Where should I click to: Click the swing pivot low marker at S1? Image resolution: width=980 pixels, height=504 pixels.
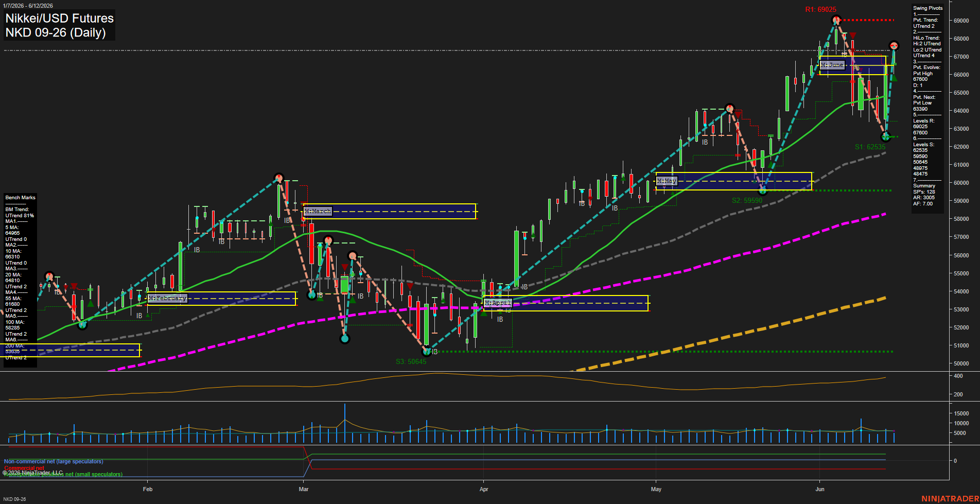point(885,137)
